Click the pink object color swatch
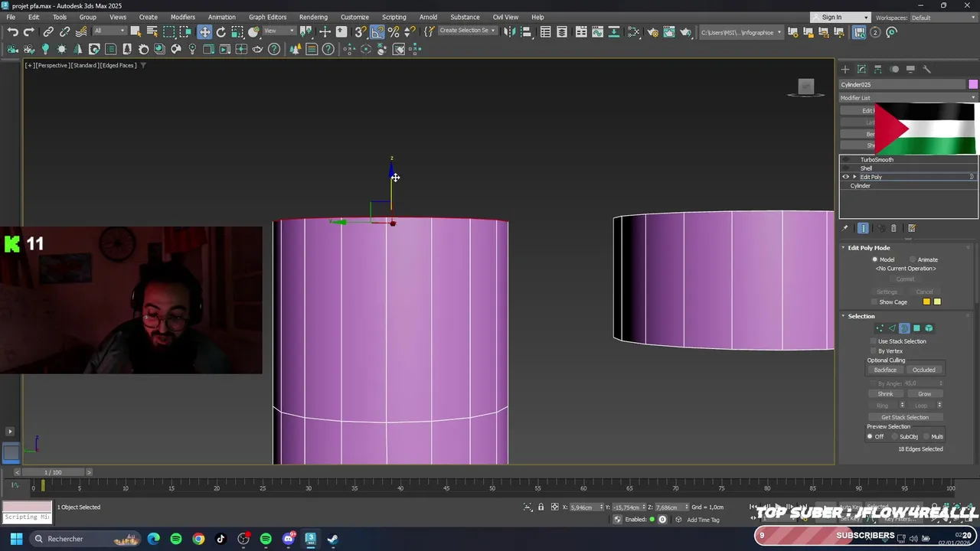980x551 pixels. (972, 84)
